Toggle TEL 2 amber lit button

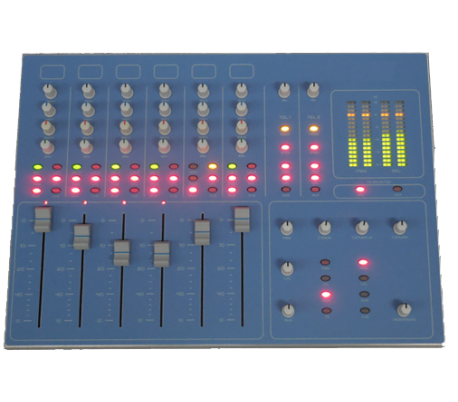[314, 128]
